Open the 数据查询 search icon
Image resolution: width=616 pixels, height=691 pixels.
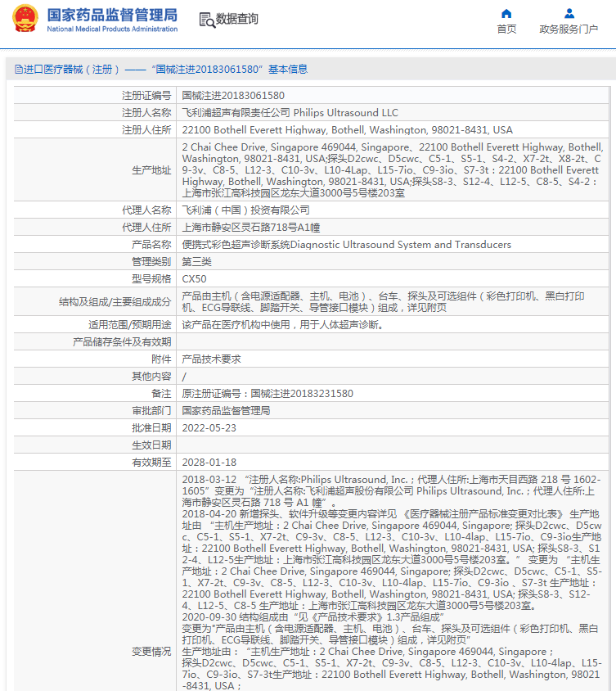(x=207, y=20)
